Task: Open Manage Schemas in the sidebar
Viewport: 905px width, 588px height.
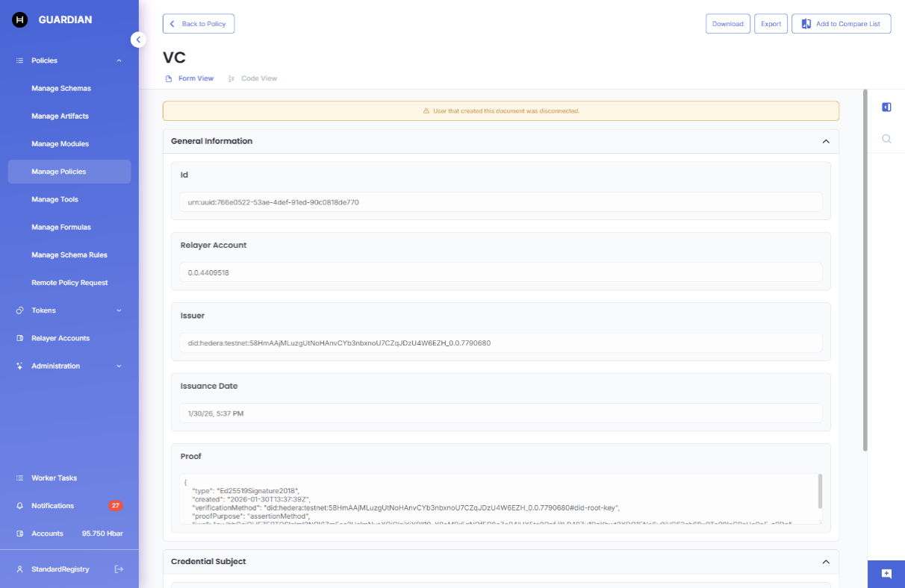Action: coord(61,88)
